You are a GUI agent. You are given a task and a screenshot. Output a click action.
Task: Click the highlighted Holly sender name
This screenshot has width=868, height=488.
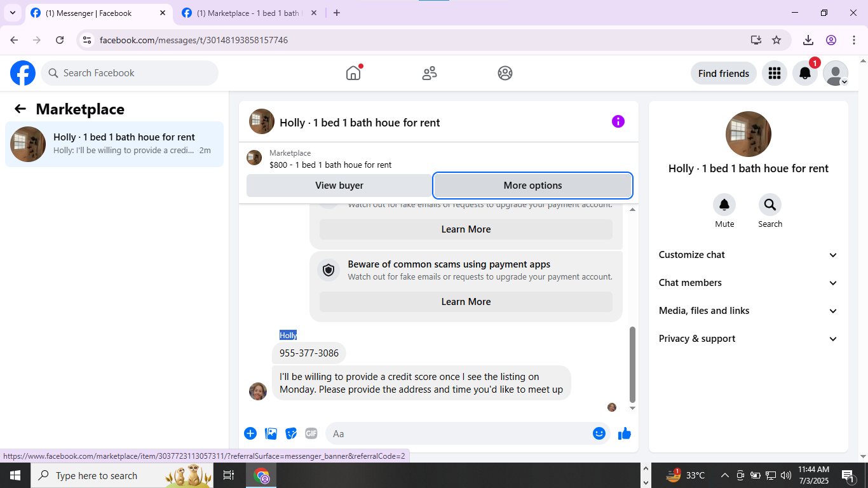tap(288, 335)
